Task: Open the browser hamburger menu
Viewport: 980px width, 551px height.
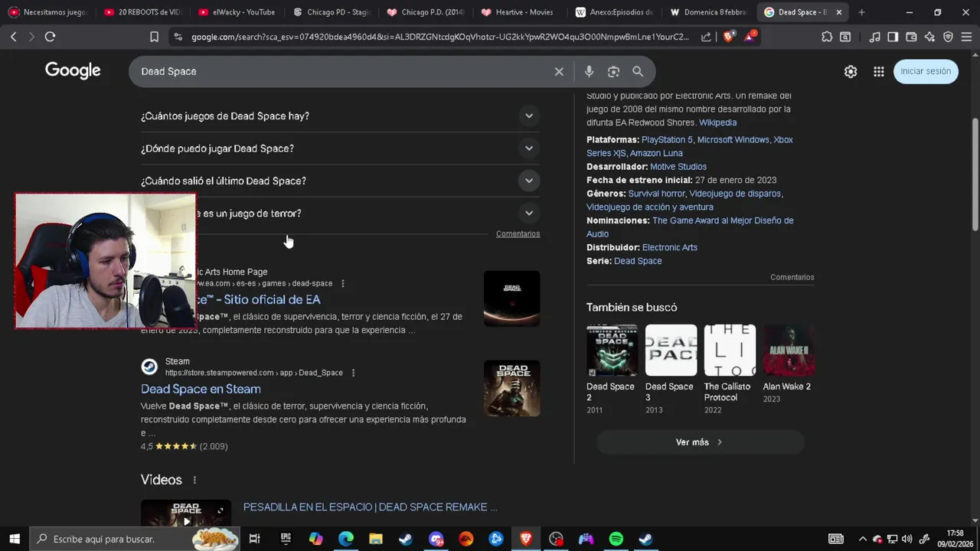Action: (x=966, y=37)
